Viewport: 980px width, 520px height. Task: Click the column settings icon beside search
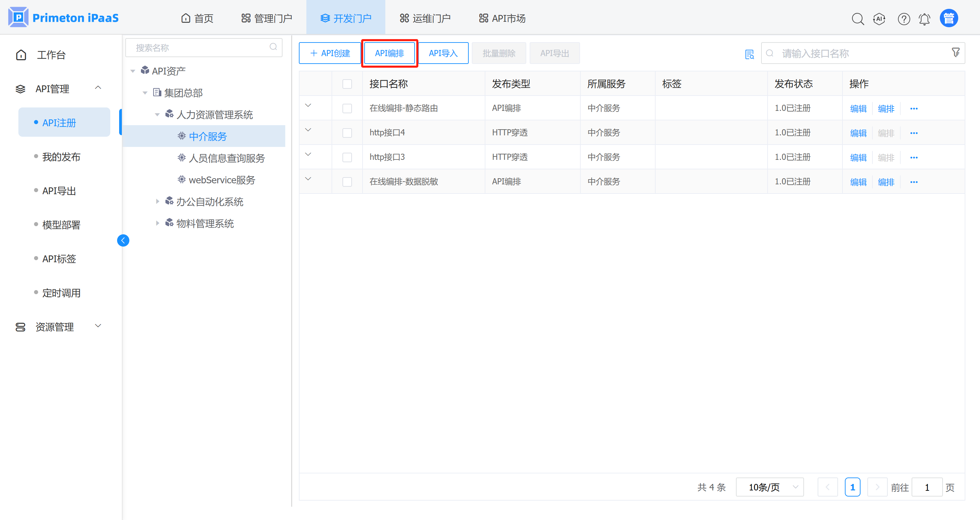749,54
